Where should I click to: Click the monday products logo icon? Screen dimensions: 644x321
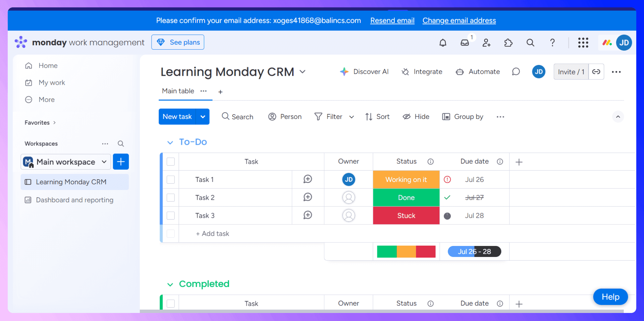point(607,43)
